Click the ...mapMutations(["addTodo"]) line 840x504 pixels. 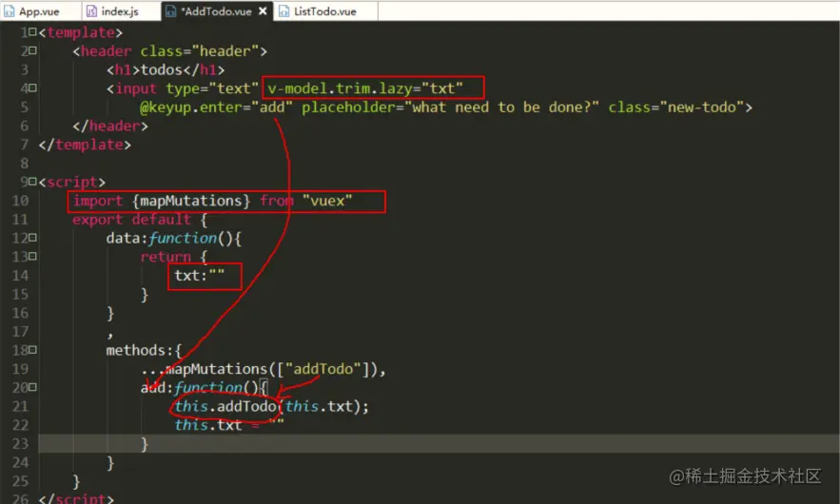coord(264,369)
